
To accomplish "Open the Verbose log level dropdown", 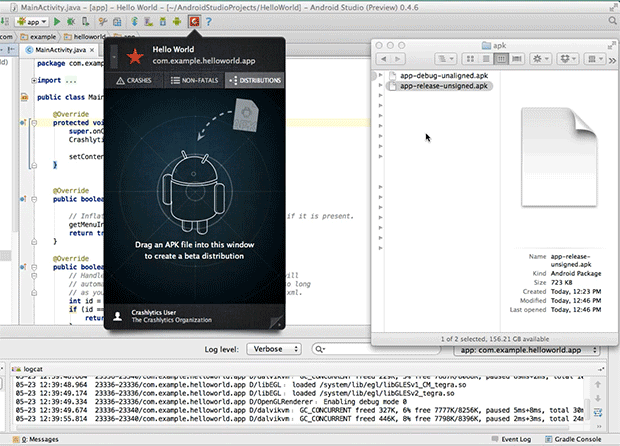I will pos(274,349).
